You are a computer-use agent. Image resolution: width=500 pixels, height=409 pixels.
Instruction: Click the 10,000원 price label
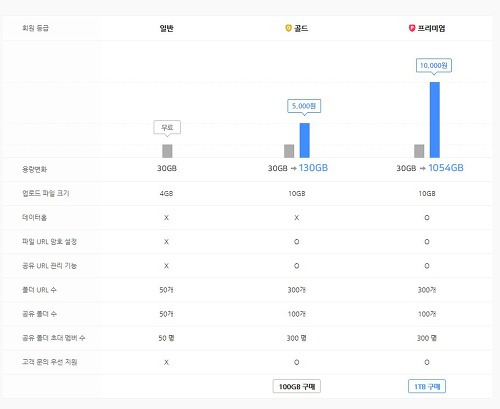[x=434, y=65]
